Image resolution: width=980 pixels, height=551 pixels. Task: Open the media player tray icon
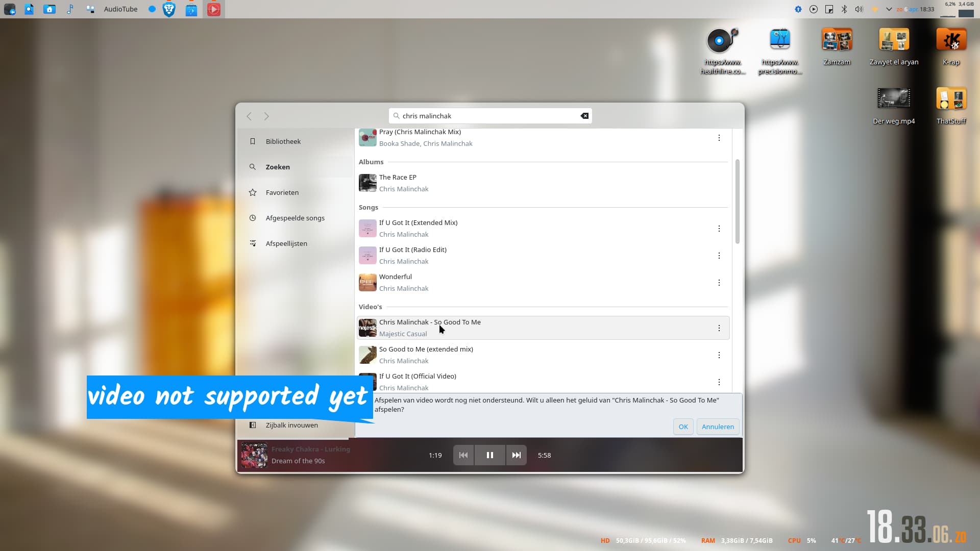pos(814,9)
